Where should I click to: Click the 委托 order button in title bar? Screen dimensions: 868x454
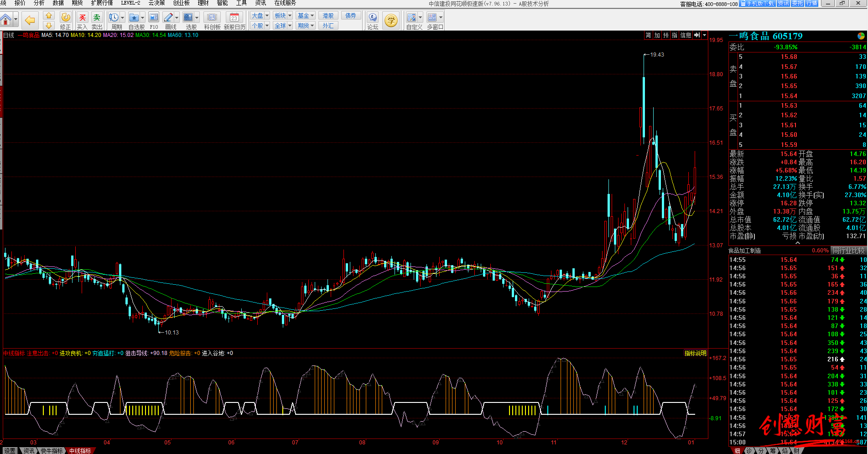[797, 3]
